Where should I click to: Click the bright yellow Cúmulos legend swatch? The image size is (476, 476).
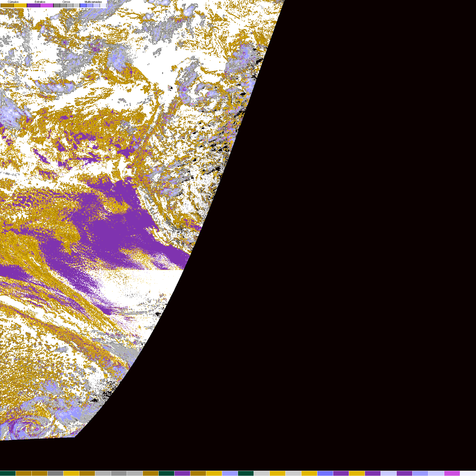click(20, 5)
